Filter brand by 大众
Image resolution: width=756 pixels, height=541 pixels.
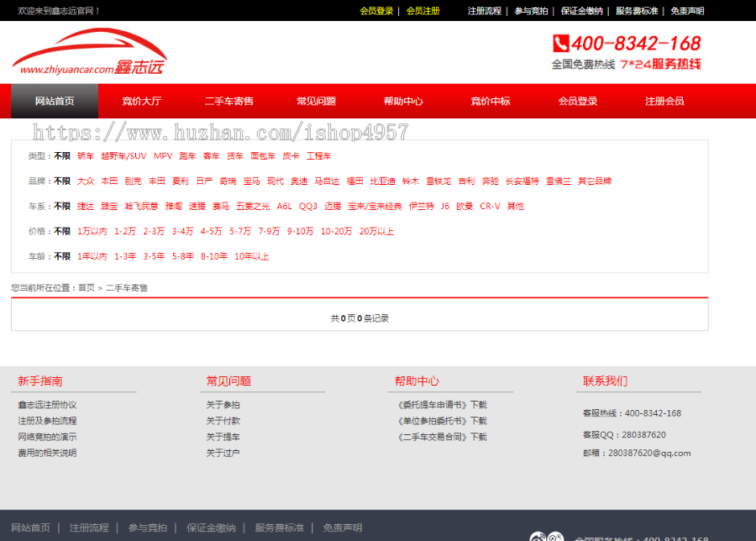click(x=86, y=181)
